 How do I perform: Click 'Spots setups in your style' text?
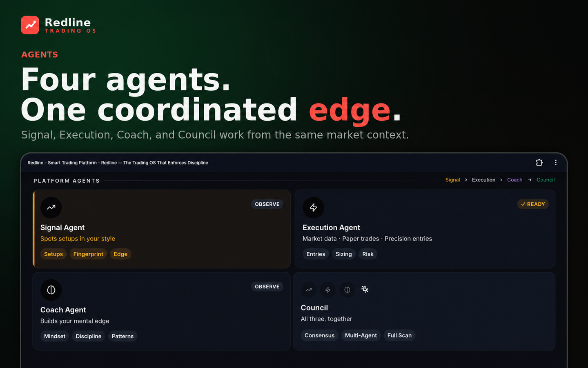78,239
